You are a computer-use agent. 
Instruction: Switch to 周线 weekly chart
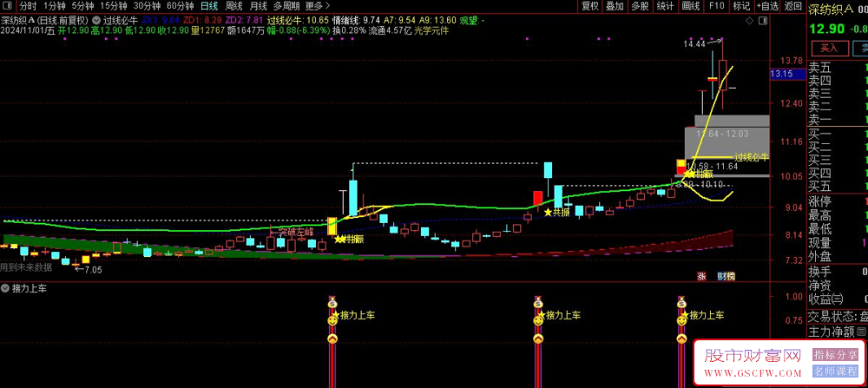tap(234, 6)
